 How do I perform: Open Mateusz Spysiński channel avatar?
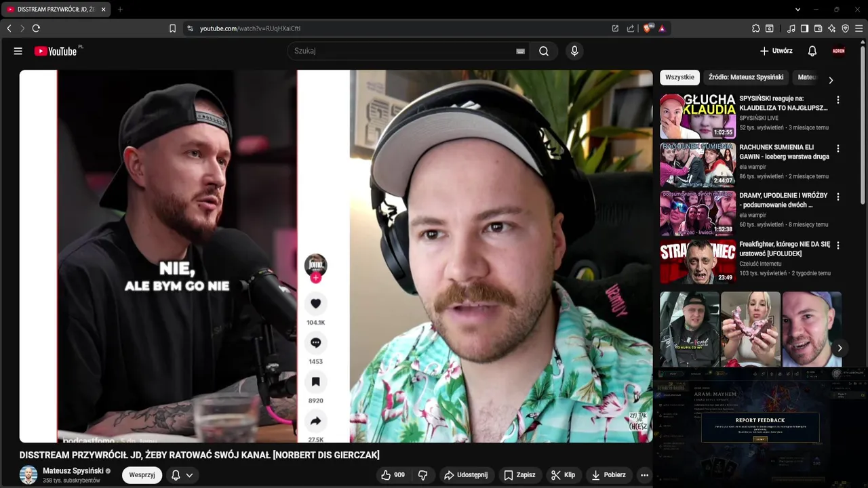[x=28, y=475]
